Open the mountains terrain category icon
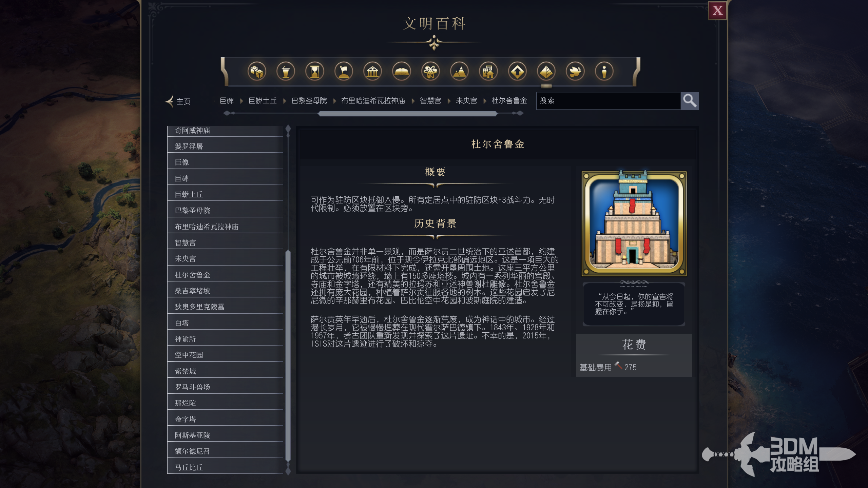Image resolution: width=868 pixels, height=488 pixels. (x=459, y=72)
